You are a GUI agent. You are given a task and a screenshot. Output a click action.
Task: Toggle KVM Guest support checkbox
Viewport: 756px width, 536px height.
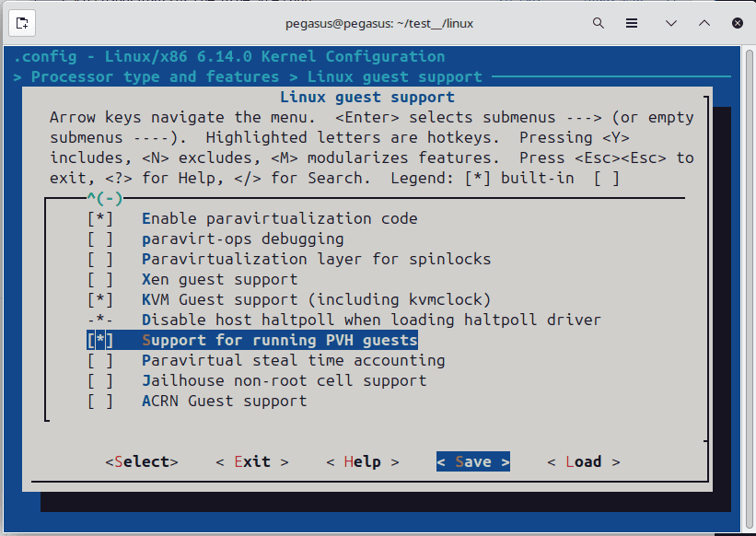pos(100,299)
